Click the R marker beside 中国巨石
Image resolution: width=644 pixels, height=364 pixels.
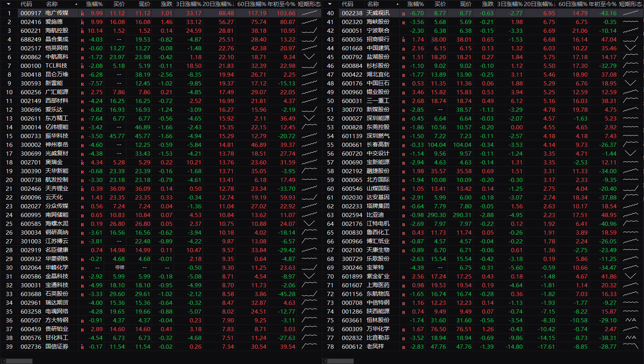click(404, 84)
